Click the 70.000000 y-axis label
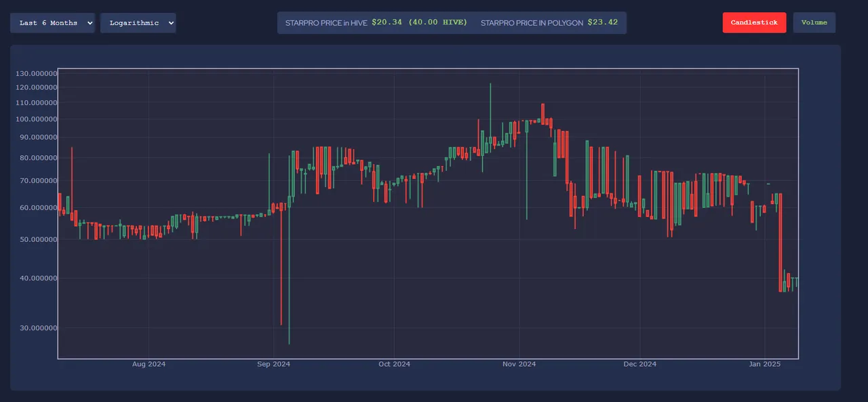The height and width of the screenshot is (402, 868). coord(37,181)
